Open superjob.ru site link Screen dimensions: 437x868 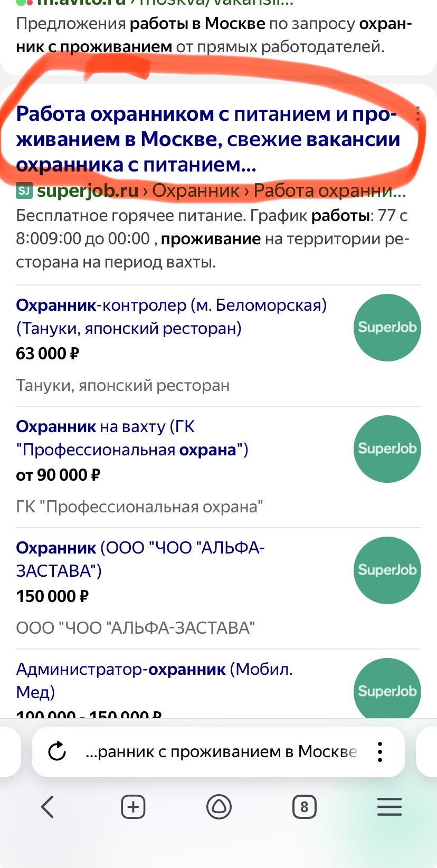pos(87,190)
